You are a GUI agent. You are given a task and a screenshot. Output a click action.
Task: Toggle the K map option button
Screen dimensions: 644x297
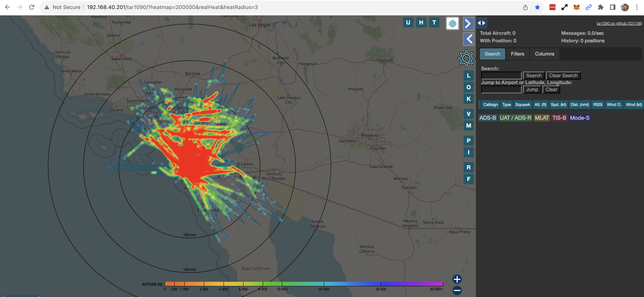pyautogui.click(x=469, y=99)
